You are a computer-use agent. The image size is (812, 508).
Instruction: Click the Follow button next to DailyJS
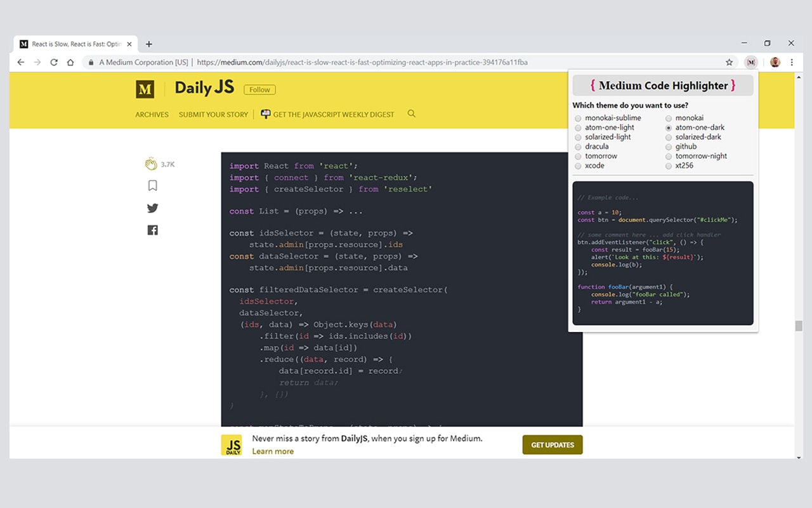(x=259, y=90)
